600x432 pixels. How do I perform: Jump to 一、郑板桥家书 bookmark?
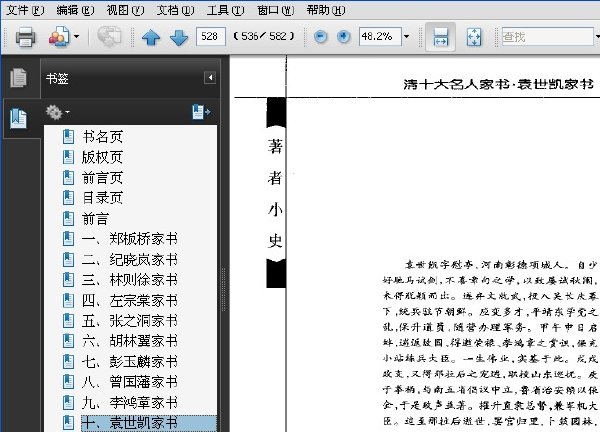coord(130,239)
